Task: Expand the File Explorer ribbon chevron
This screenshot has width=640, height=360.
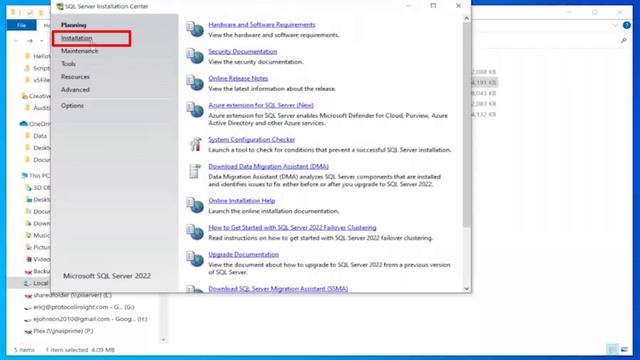Action: point(615,25)
